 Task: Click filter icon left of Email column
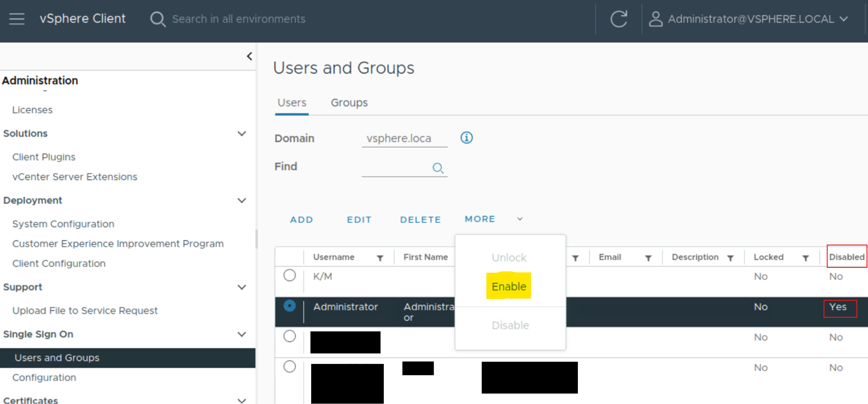[575, 258]
